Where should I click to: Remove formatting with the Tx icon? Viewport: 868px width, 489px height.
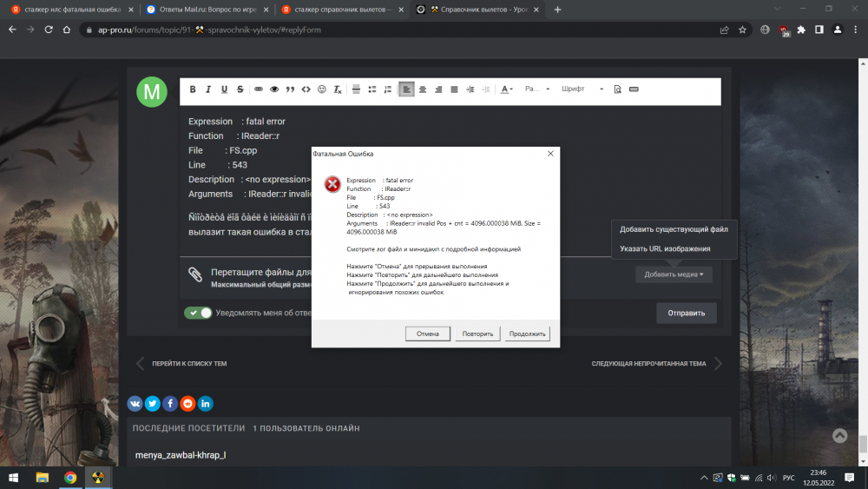pos(338,89)
